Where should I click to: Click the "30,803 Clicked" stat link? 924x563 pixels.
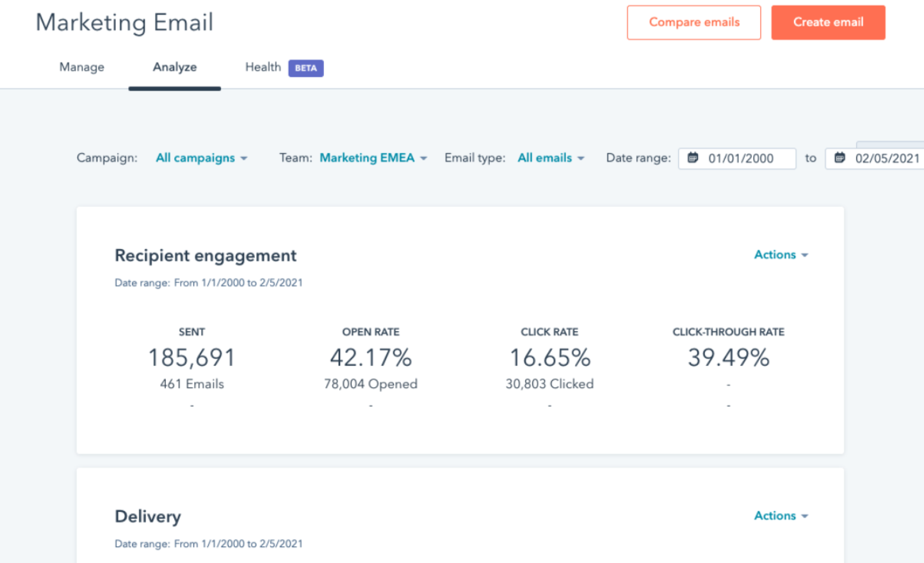tap(549, 384)
